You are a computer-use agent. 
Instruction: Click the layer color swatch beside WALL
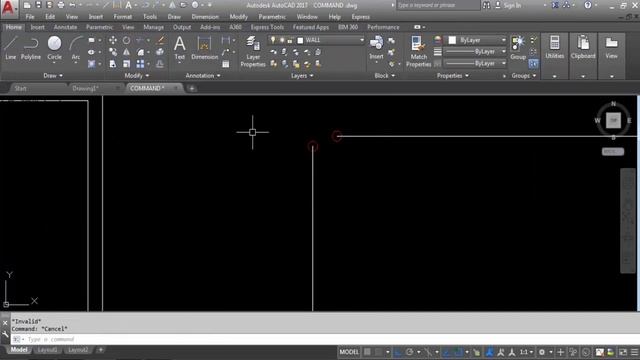point(300,40)
